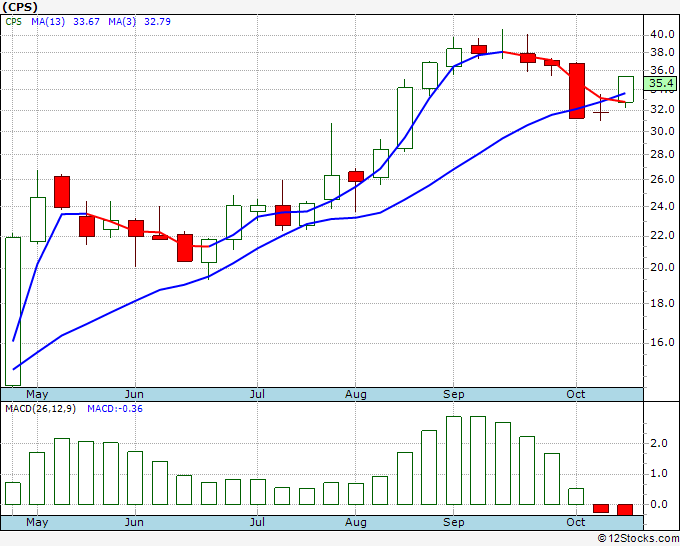Click May on the MACD panel time axis
680x546 pixels.
(37, 522)
